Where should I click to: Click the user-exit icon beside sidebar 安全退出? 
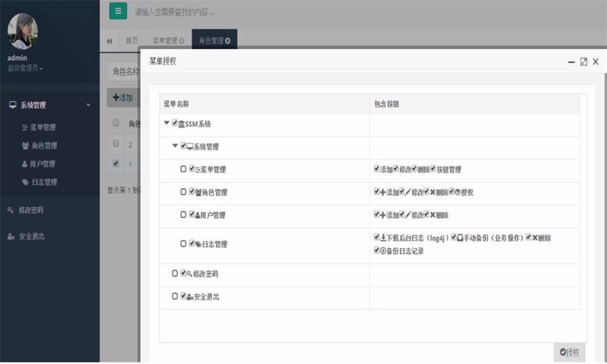pyautogui.click(x=11, y=237)
